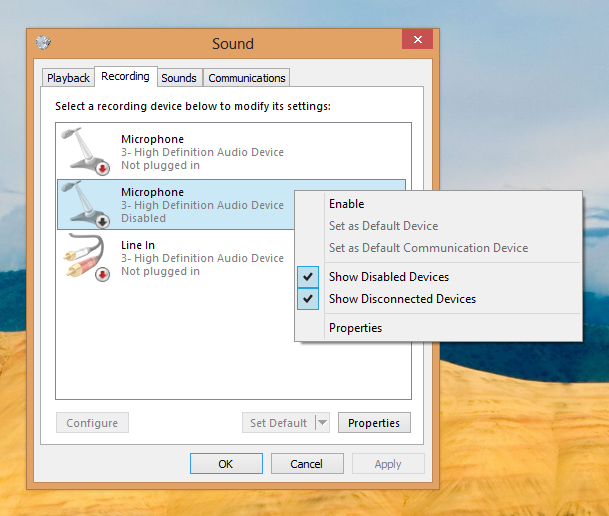Click the Sound speaker icon in title bar
Image resolution: width=609 pixels, height=516 pixels.
click(x=43, y=42)
